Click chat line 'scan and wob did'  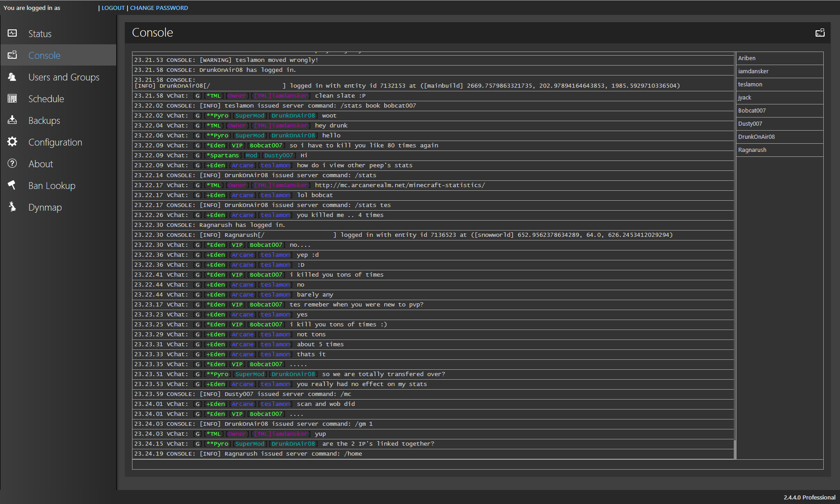[433, 404]
